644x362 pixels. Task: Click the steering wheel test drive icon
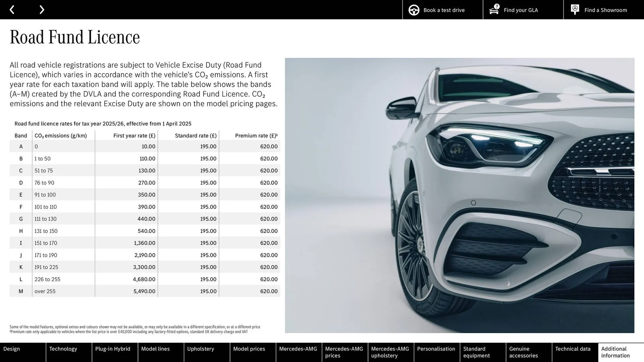[414, 10]
